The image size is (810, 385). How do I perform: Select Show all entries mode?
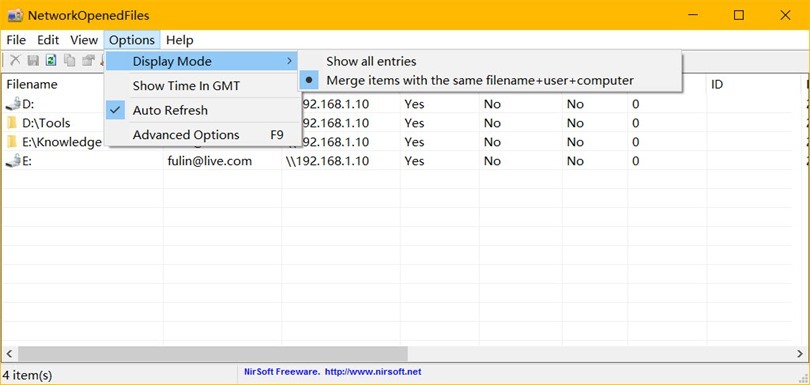click(490, 61)
